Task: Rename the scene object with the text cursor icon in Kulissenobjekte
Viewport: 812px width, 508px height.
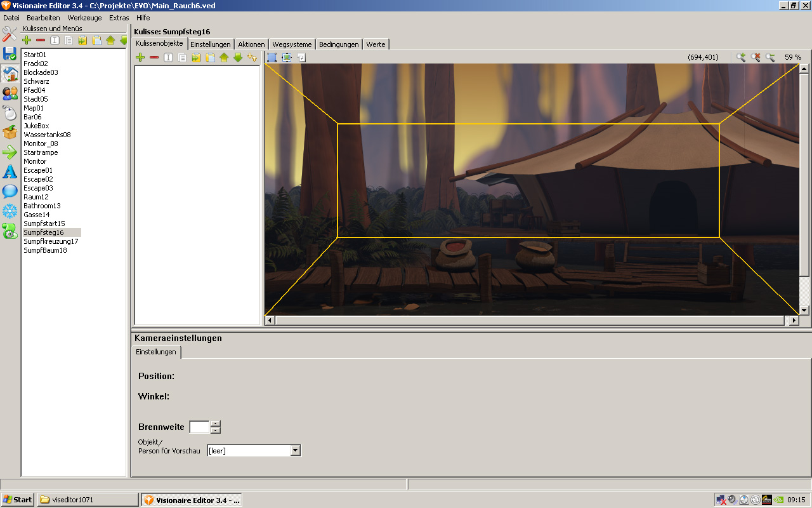Action: coord(168,58)
